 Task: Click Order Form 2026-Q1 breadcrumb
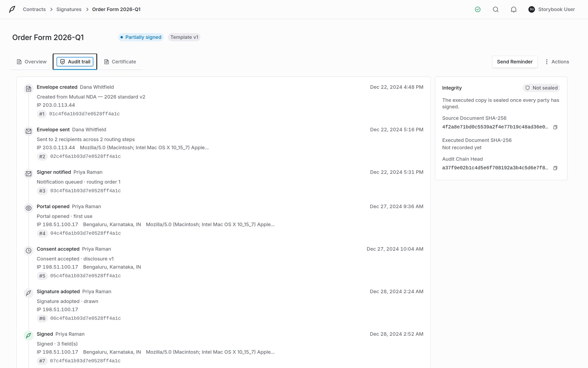tap(116, 9)
